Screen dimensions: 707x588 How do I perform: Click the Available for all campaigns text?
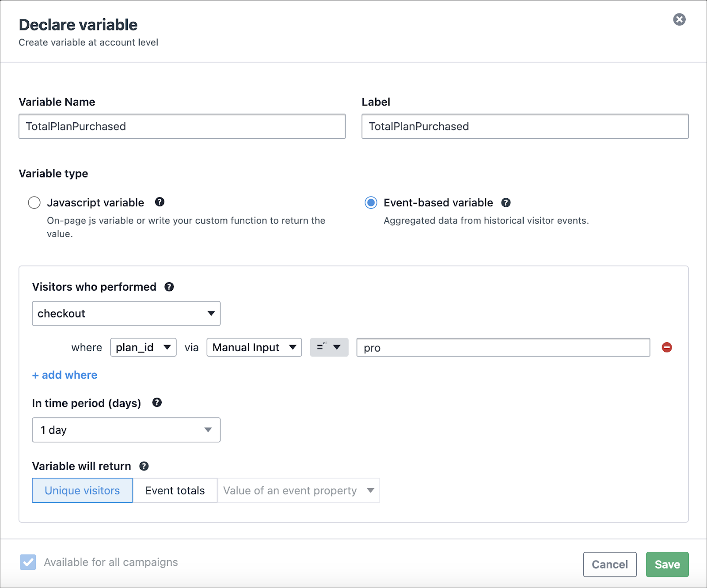pos(111,562)
